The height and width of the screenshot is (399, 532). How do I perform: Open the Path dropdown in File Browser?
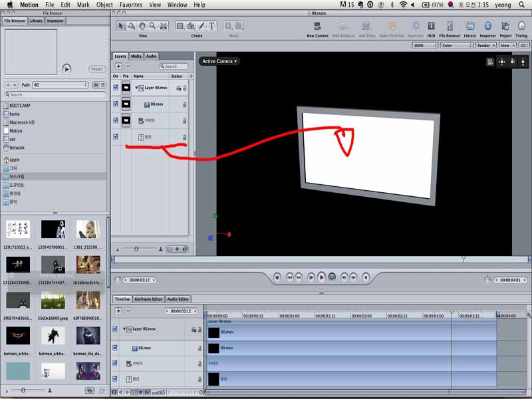coord(61,85)
